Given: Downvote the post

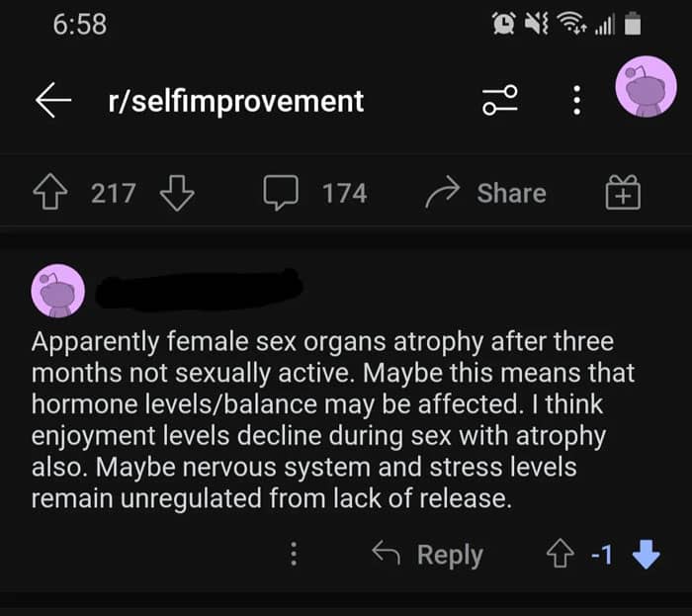Looking at the screenshot, I should (x=176, y=194).
